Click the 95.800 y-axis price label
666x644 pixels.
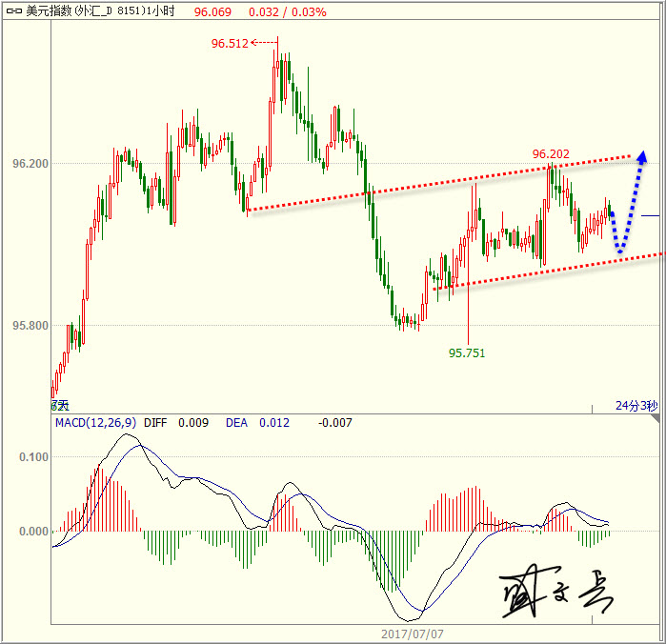(29, 326)
